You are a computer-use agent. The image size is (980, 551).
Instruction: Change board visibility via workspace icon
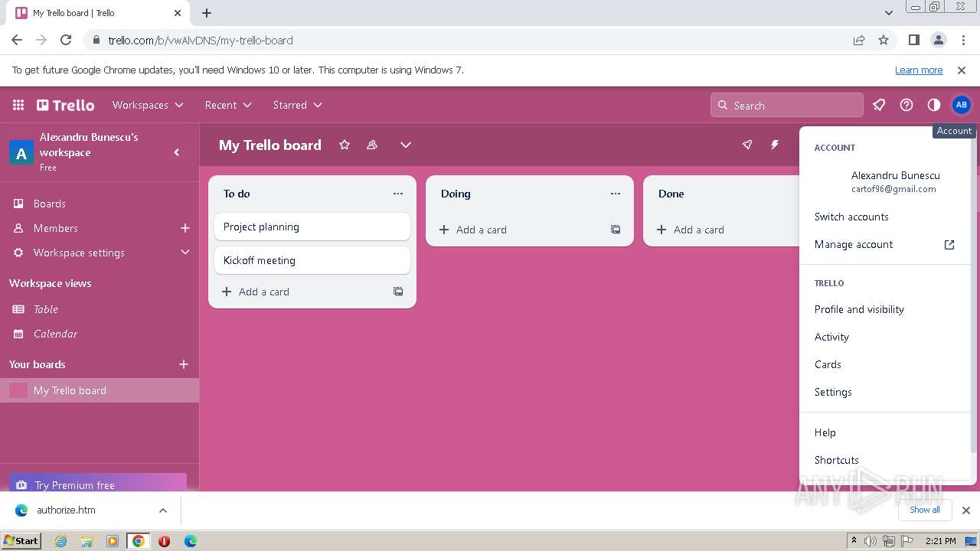click(x=372, y=145)
